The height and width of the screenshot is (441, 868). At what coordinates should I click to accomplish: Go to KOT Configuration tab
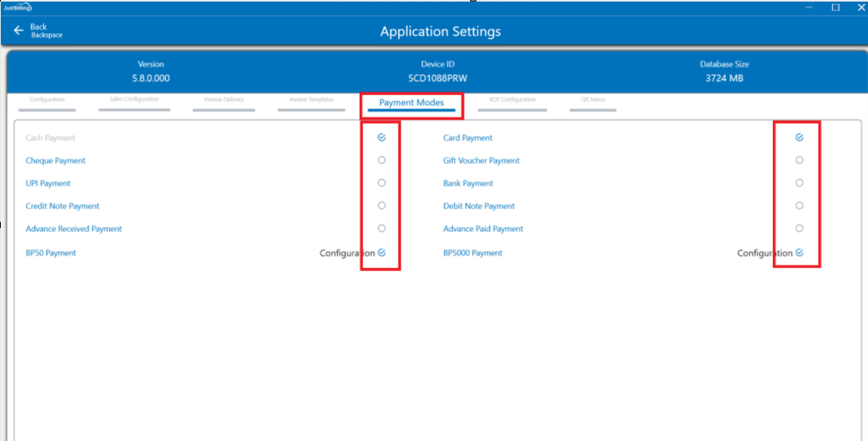coord(513,100)
